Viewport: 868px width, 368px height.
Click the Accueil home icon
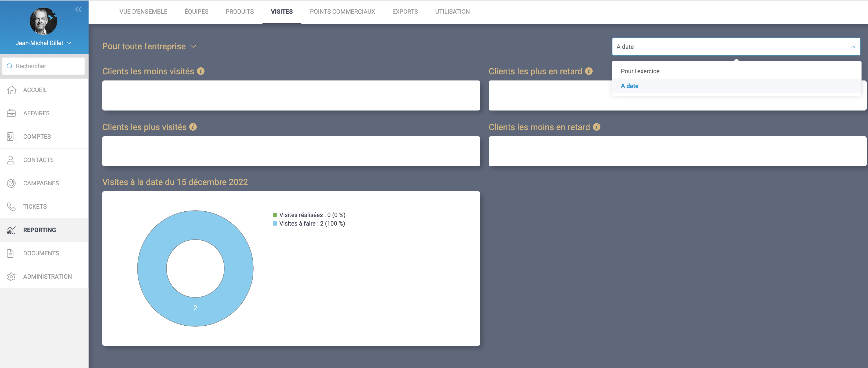click(12, 90)
